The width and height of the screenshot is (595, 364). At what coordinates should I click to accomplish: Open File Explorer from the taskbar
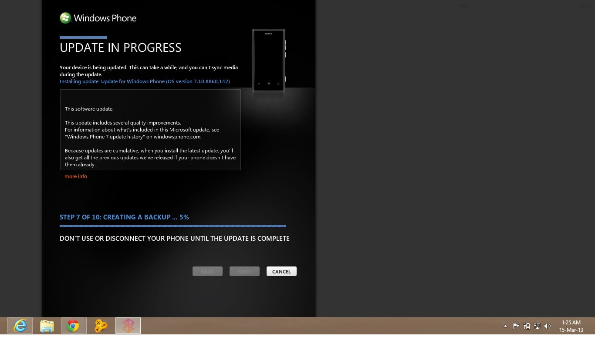pyautogui.click(x=47, y=326)
